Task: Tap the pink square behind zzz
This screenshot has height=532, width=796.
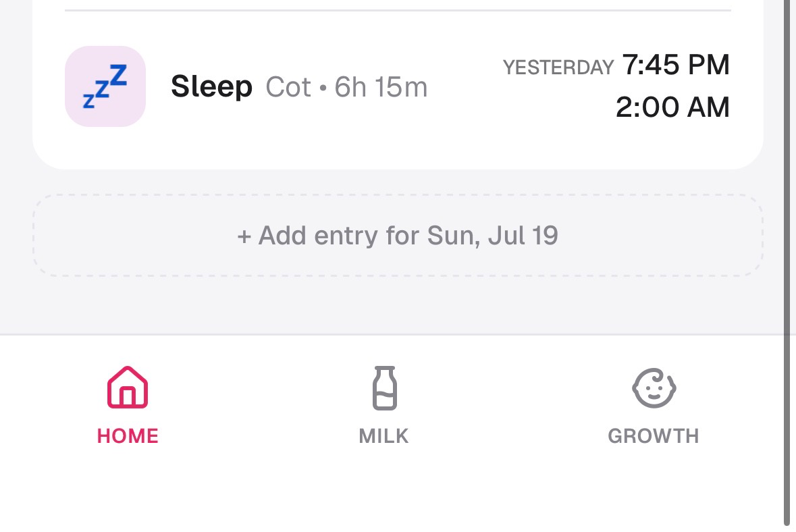Action: (105, 86)
